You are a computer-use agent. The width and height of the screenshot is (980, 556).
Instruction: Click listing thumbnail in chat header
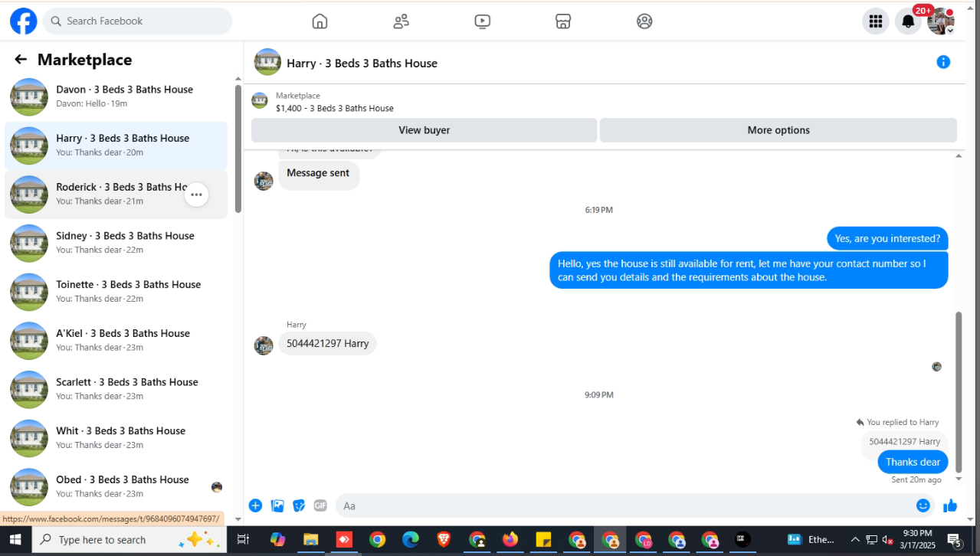pyautogui.click(x=267, y=62)
